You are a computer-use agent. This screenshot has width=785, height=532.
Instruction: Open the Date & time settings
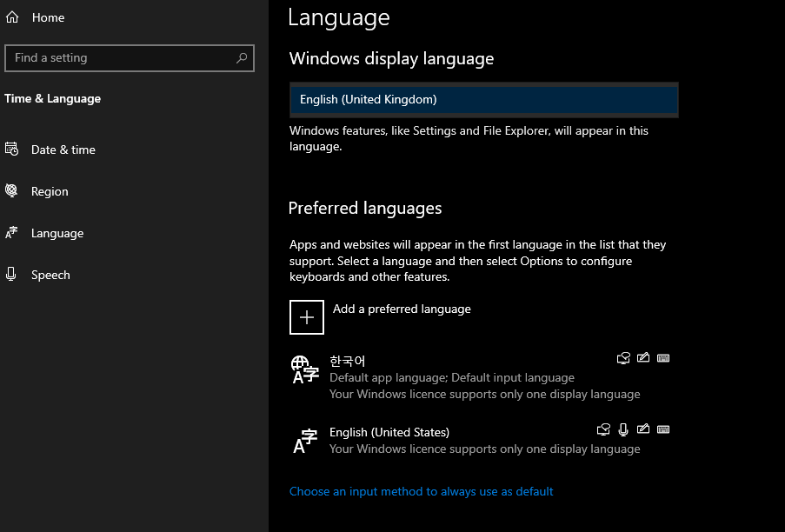click(63, 150)
